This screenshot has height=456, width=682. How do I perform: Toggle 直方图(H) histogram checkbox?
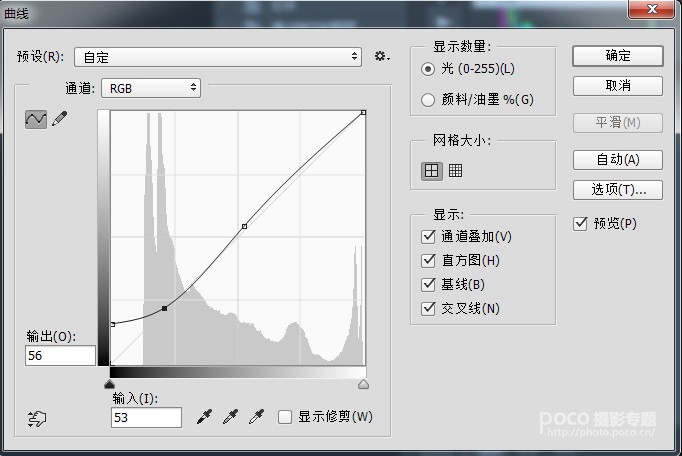428,261
